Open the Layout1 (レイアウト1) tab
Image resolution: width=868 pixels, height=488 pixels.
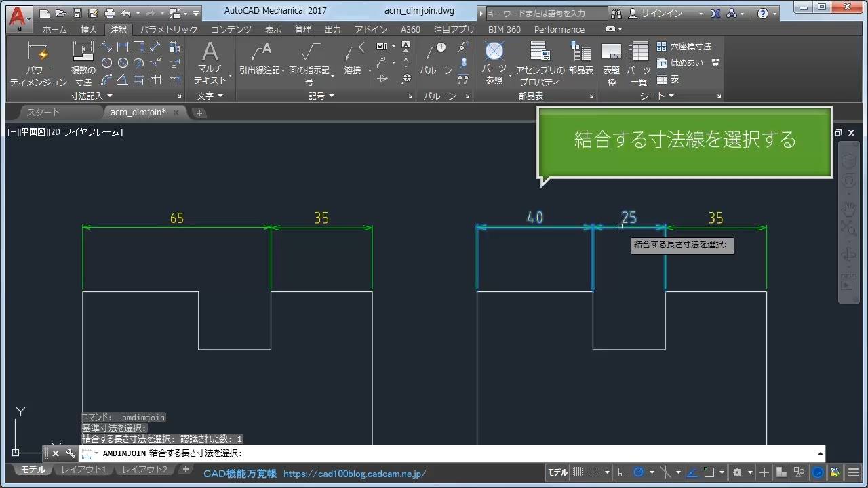[85, 470]
